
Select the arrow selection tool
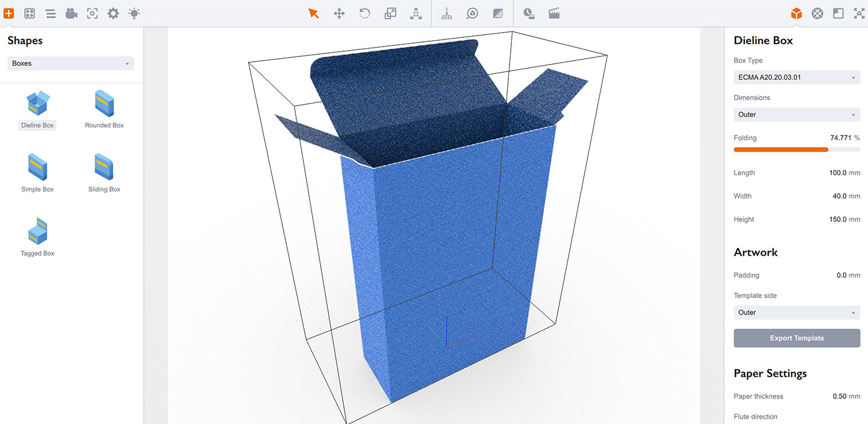point(313,13)
